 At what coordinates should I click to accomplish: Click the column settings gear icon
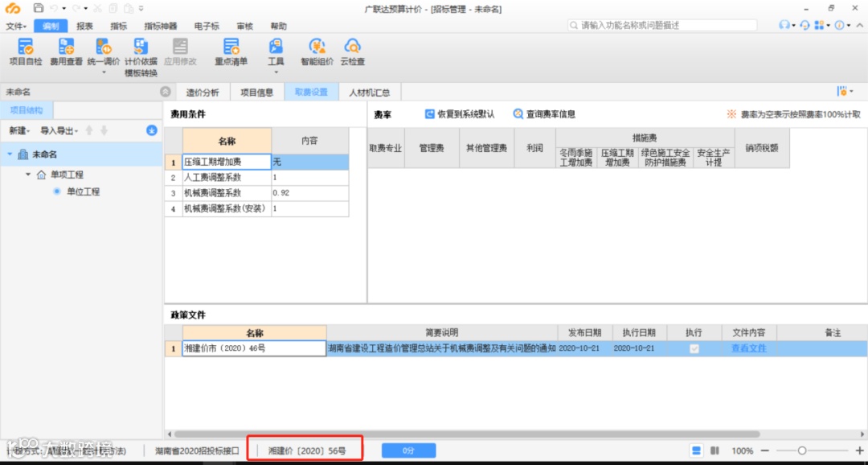pyautogui.click(x=844, y=92)
